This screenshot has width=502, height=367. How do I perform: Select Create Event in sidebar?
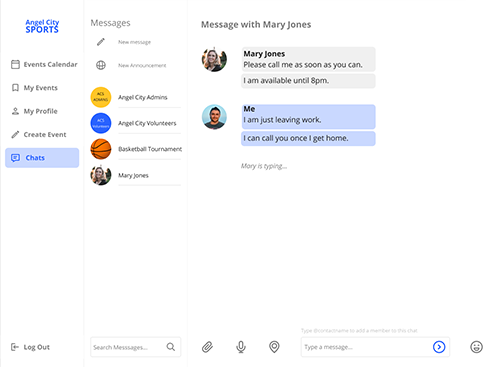pos(39,134)
